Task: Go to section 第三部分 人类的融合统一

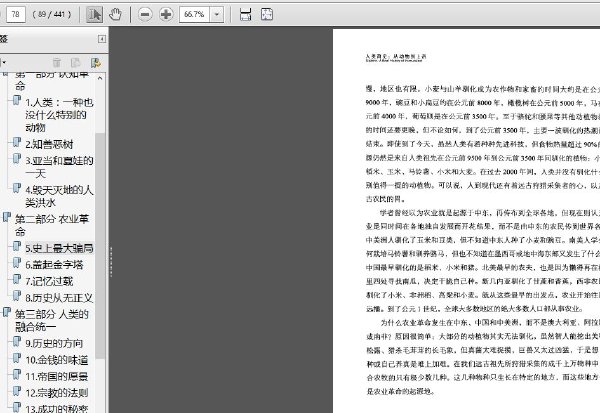Action: point(52,320)
